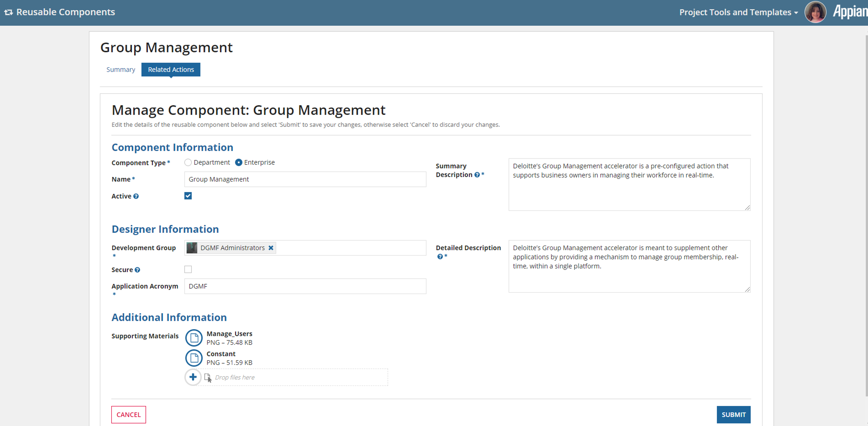Click the SUBMIT button
Screen dimensions: 868x426
(x=734, y=414)
